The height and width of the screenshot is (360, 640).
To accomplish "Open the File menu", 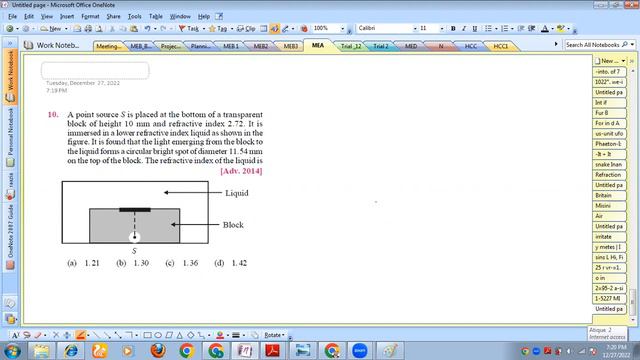I will tap(12, 16).
